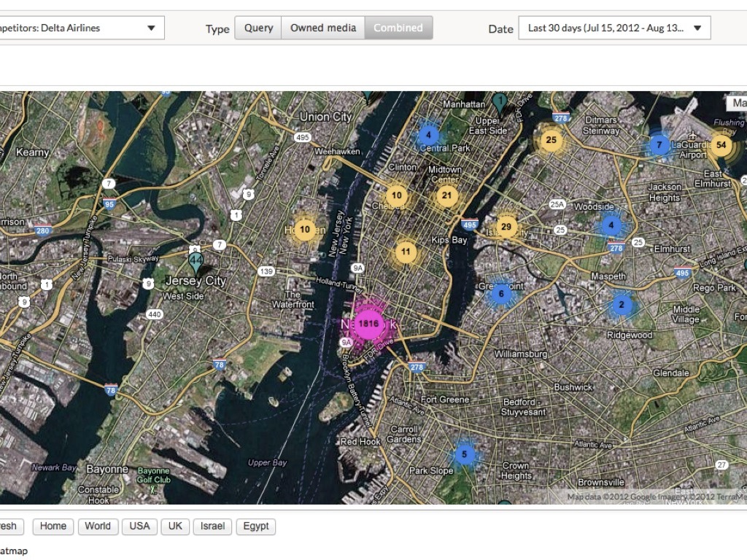Go to Israel map preset
747x560 pixels.
click(212, 526)
